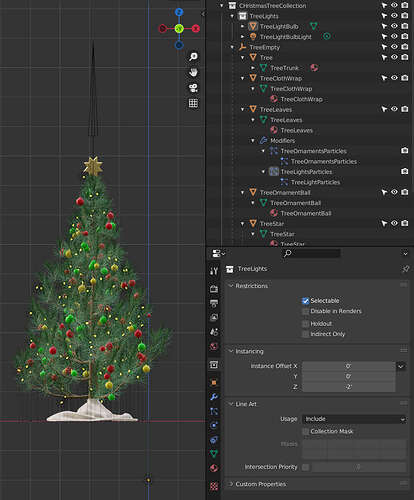Open the properties editor type dropdown

pyautogui.click(x=218, y=254)
